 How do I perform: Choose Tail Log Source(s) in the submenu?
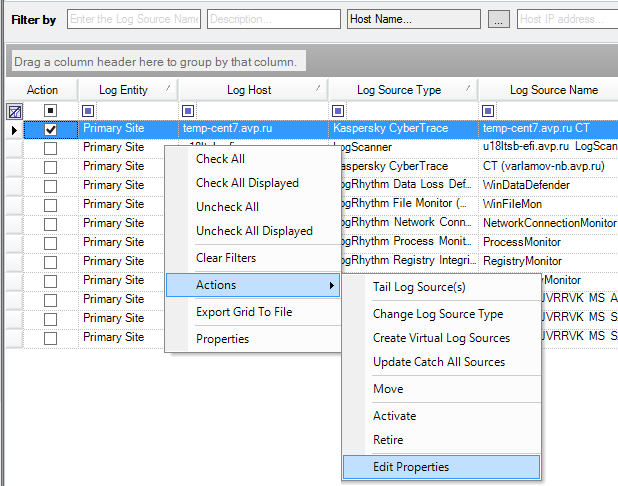[419, 287]
